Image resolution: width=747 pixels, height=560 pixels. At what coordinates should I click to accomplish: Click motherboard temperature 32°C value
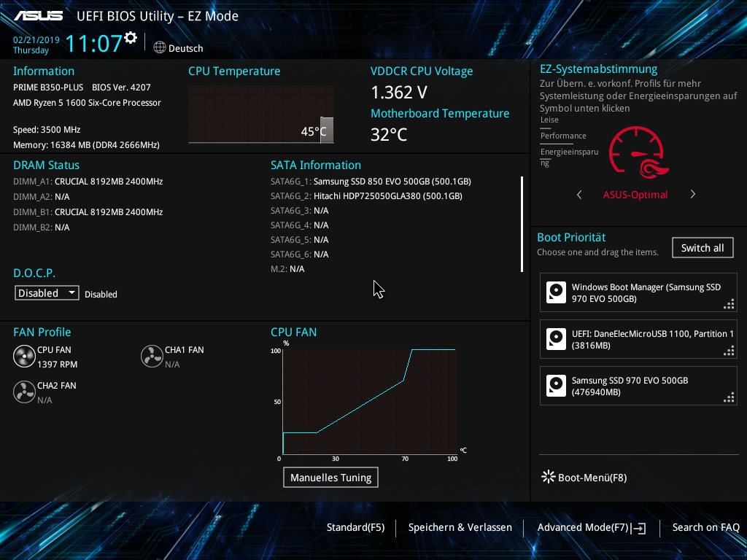(389, 134)
